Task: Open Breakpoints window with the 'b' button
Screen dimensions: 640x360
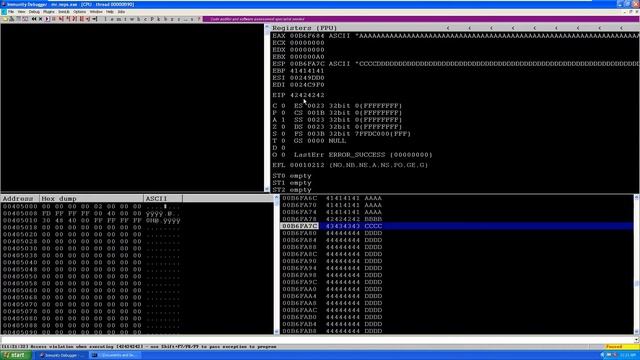Action: click(x=165, y=19)
